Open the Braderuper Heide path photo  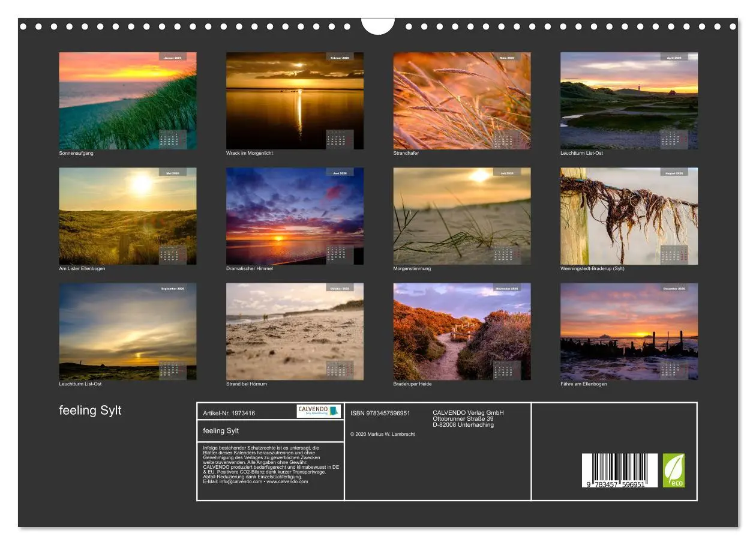[x=462, y=331]
